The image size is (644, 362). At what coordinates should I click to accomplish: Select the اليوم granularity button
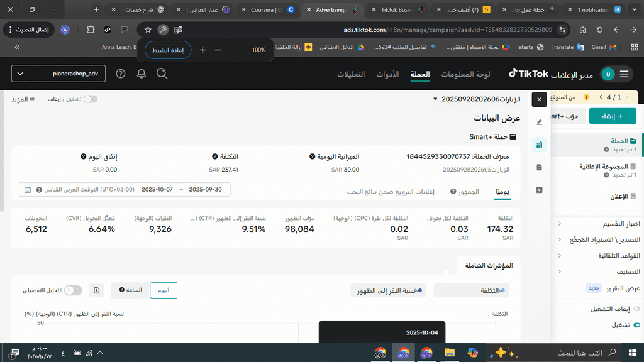coord(164,290)
